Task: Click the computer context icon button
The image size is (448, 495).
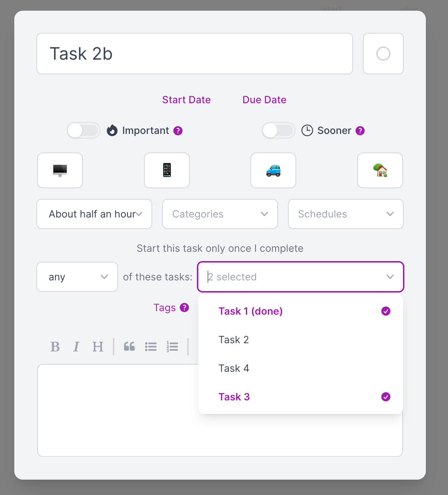Action: (x=60, y=170)
